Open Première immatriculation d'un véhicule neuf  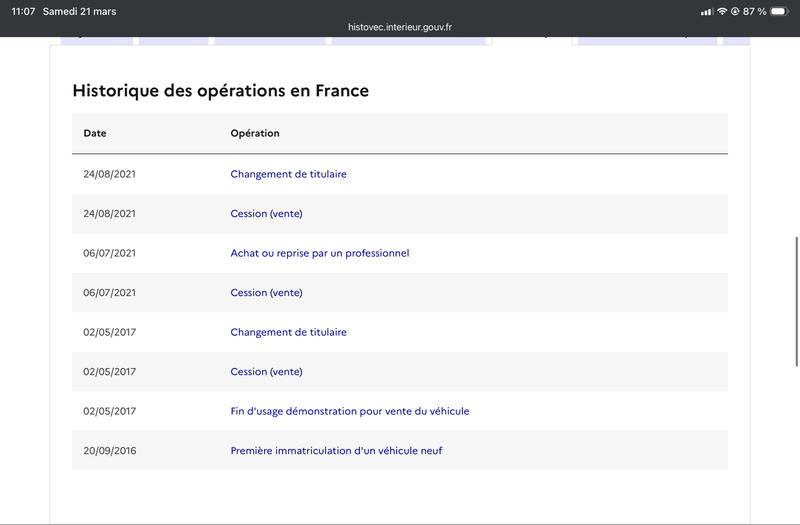point(336,451)
